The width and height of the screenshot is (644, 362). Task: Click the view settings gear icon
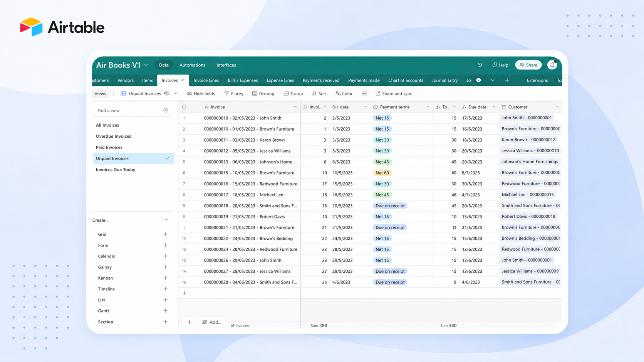pos(166,110)
